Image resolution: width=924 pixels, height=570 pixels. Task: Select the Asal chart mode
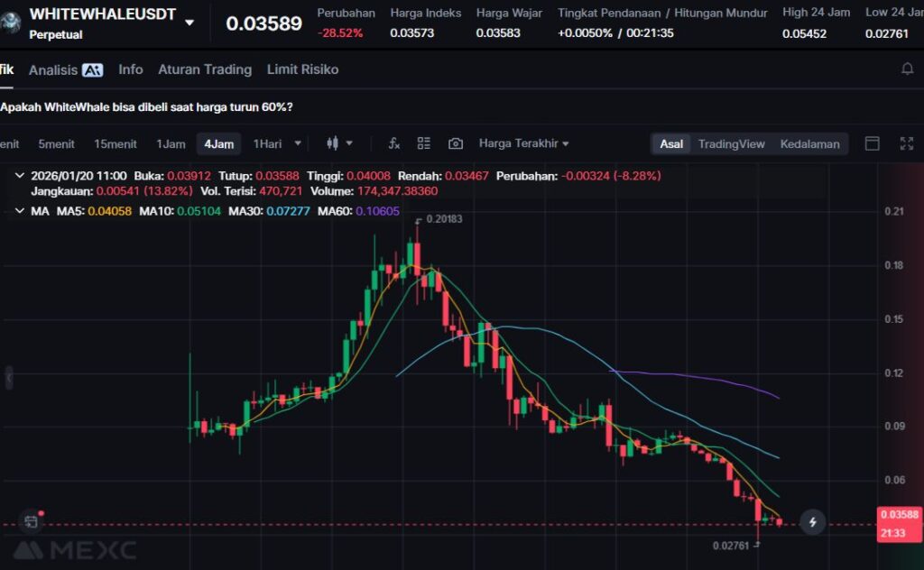click(671, 143)
